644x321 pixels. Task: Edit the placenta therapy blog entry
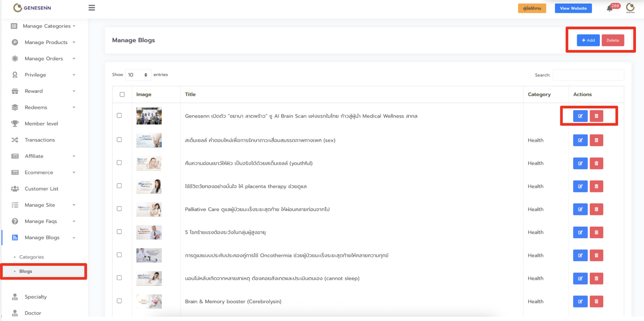tap(580, 186)
